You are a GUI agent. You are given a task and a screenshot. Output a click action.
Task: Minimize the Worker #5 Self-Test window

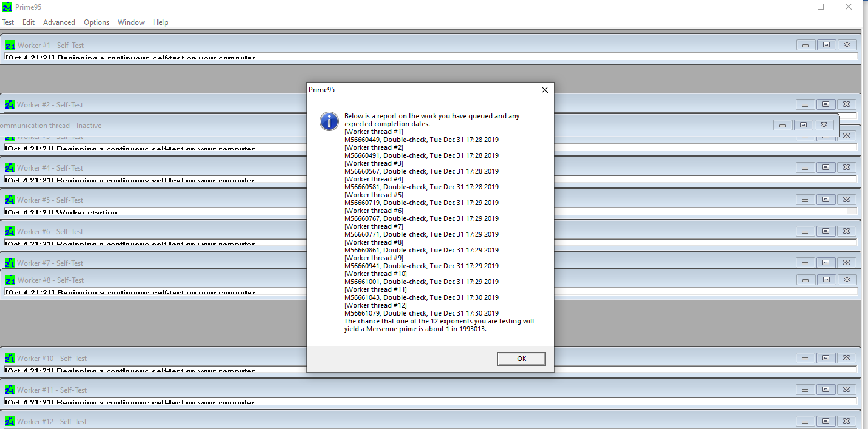coord(805,200)
